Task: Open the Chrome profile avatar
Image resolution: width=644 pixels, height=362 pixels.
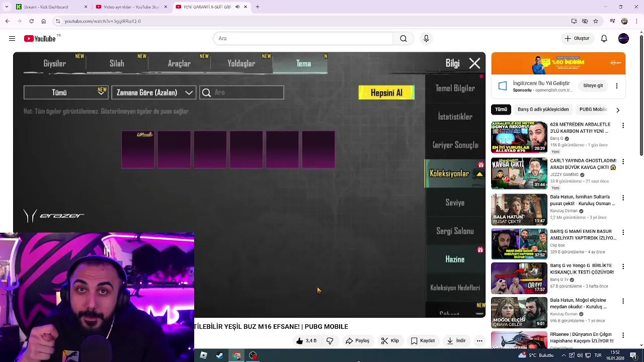Action: 624,21
